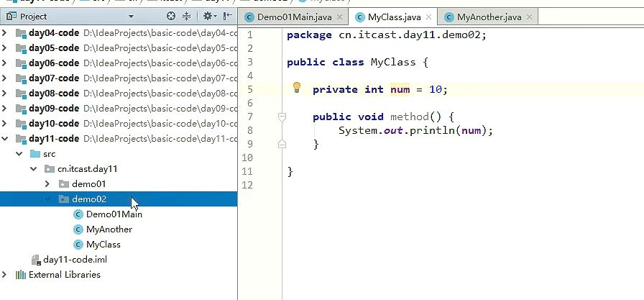Expand the demo01 package

(x=47, y=184)
